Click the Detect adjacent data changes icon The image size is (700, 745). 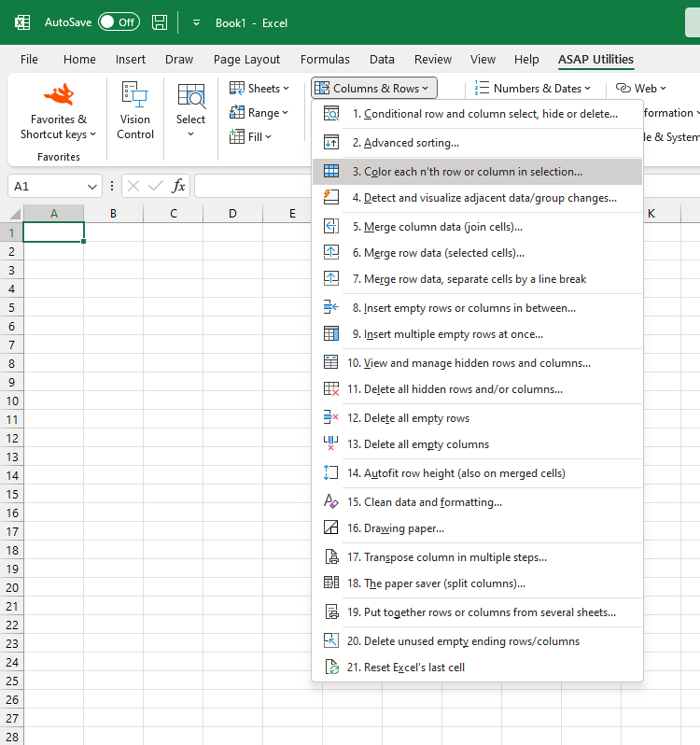(331, 198)
